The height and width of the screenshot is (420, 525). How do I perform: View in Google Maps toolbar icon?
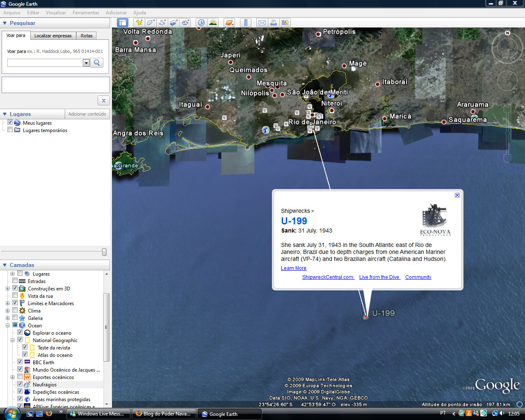285,23
